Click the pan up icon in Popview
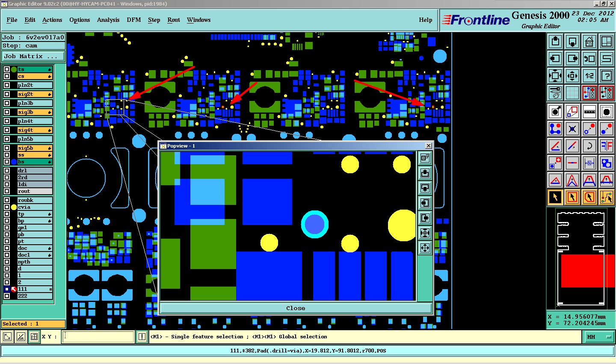The height and width of the screenshot is (364, 616). [x=425, y=173]
